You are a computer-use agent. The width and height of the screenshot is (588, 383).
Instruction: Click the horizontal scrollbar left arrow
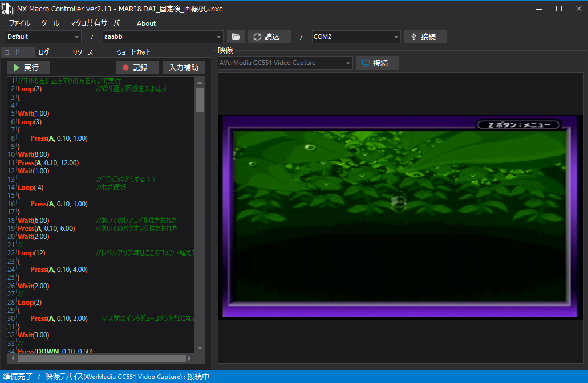click(13, 358)
